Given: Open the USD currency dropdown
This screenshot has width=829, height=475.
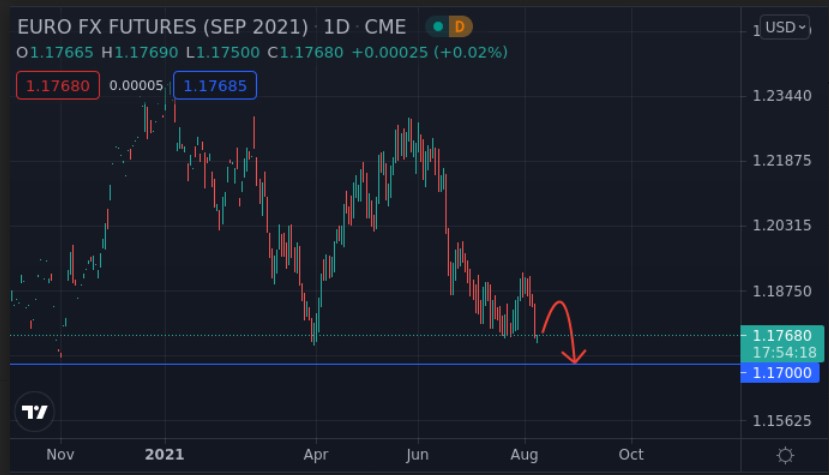Looking at the screenshot, I should pyautogui.click(x=784, y=27).
